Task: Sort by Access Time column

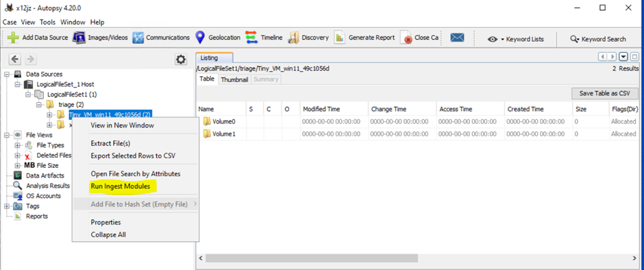Action: tap(470, 109)
